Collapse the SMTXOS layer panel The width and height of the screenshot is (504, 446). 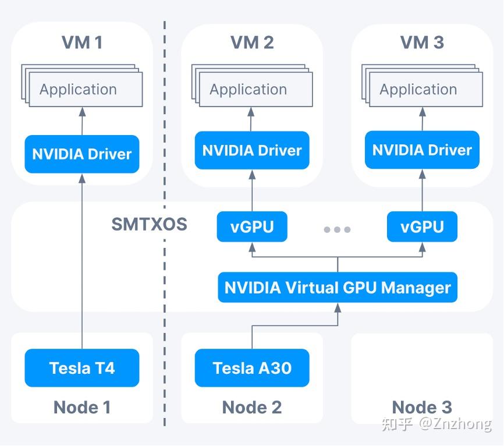coord(150,225)
